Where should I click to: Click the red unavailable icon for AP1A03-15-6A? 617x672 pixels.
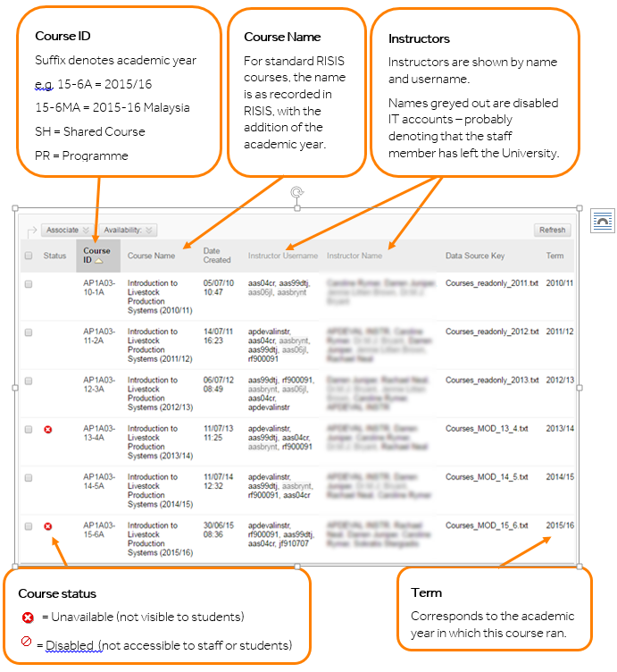48,526
